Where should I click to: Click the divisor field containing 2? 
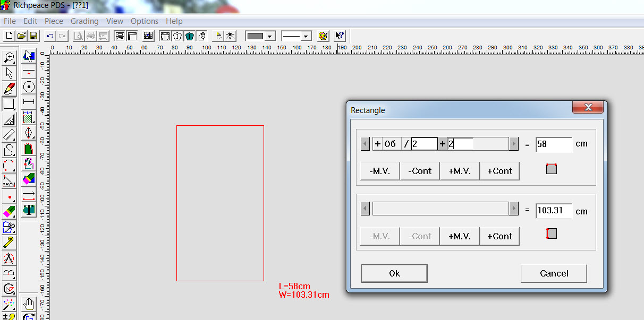pos(424,144)
